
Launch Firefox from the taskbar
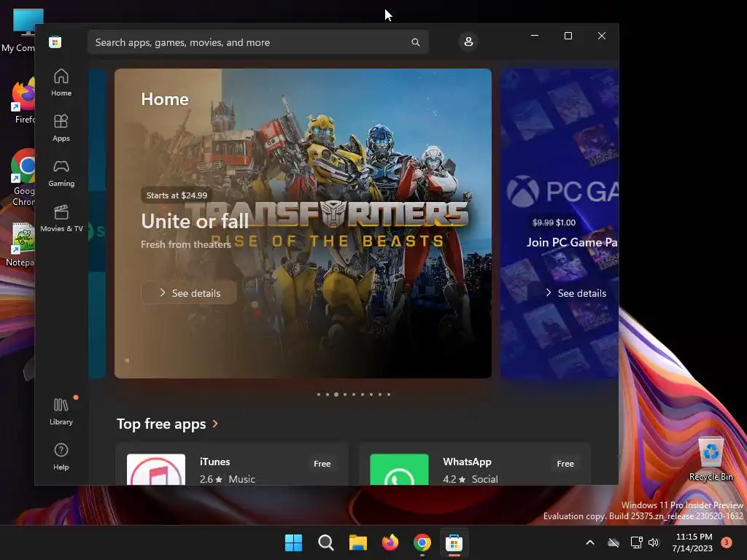point(390,542)
